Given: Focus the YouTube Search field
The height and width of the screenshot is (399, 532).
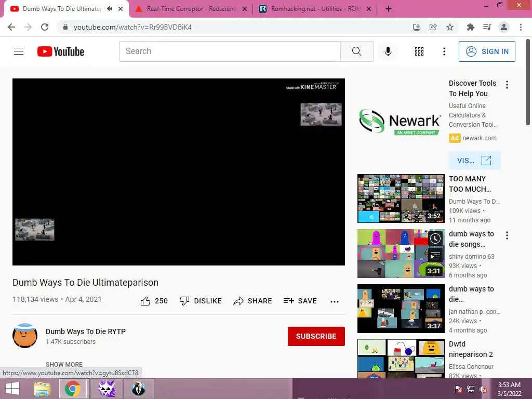Looking at the screenshot, I should [x=230, y=51].
